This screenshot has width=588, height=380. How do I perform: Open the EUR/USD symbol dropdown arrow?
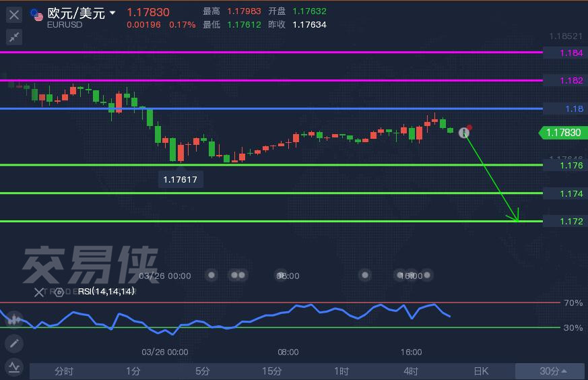pos(112,13)
